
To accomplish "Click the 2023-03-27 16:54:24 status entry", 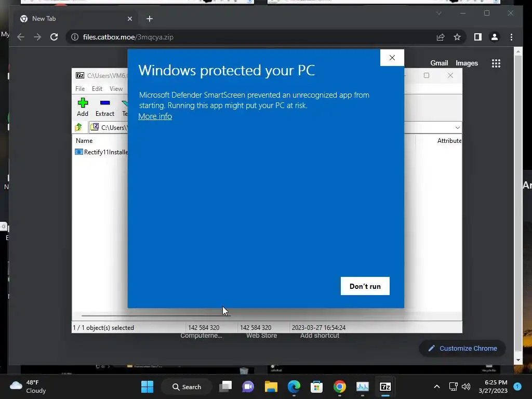I will pyautogui.click(x=318, y=328).
